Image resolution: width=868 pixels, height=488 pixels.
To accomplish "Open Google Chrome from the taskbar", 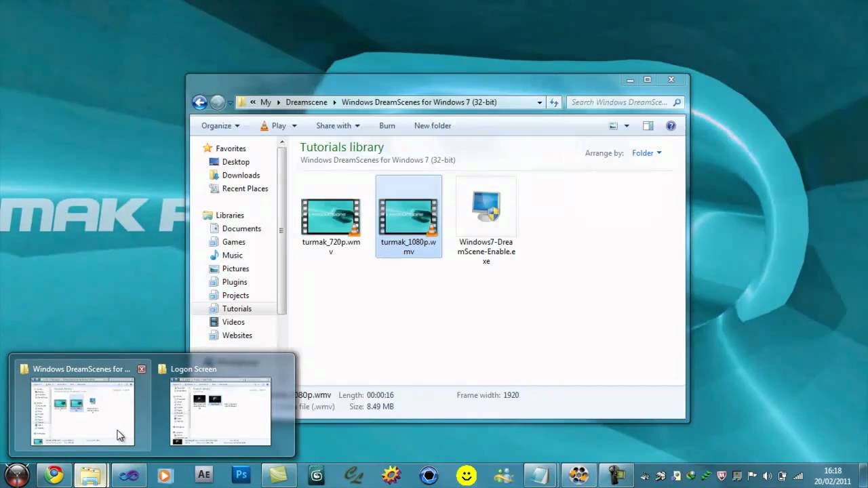I will pos(54,475).
